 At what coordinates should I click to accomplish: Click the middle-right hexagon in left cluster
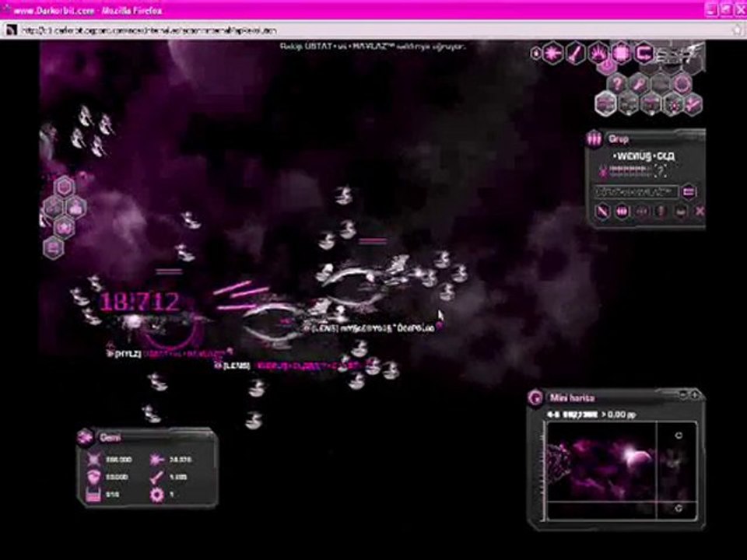click(x=75, y=208)
